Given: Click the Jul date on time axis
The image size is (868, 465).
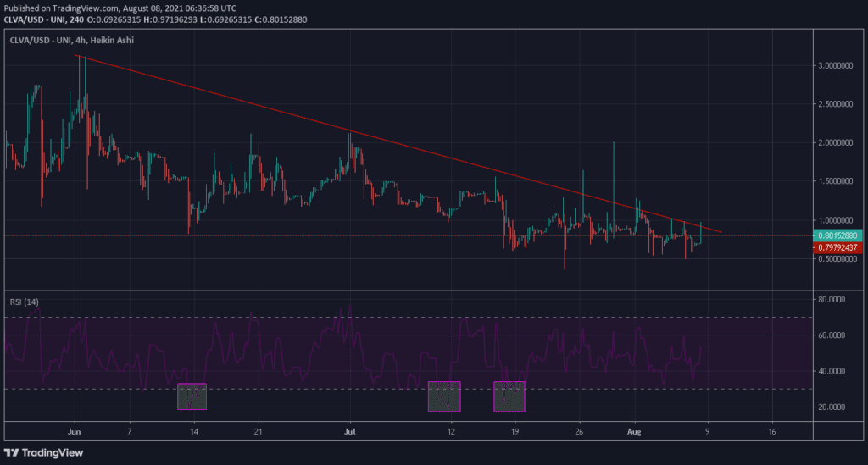Looking at the screenshot, I should pyautogui.click(x=350, y=431).
